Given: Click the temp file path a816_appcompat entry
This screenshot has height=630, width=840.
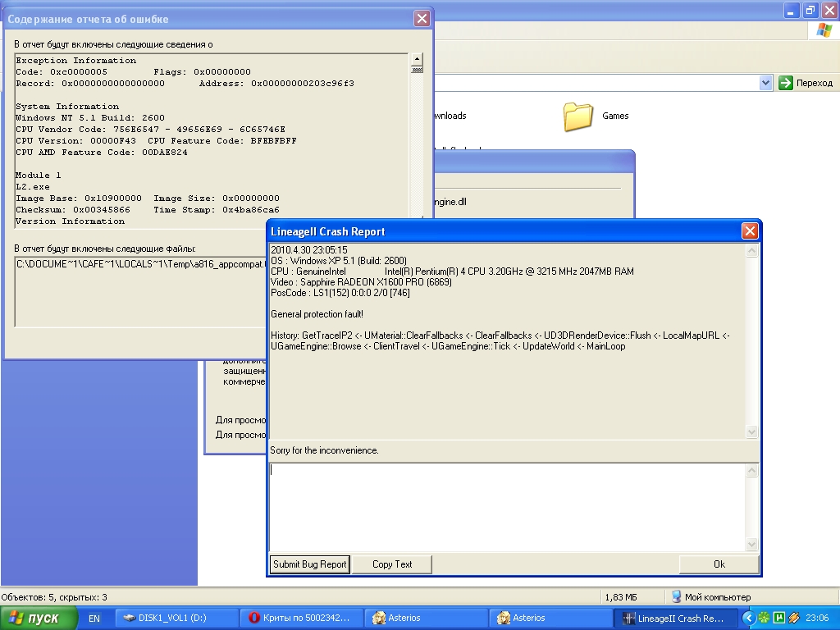Looking at the screenshot, I should click(x=141, y=263).
